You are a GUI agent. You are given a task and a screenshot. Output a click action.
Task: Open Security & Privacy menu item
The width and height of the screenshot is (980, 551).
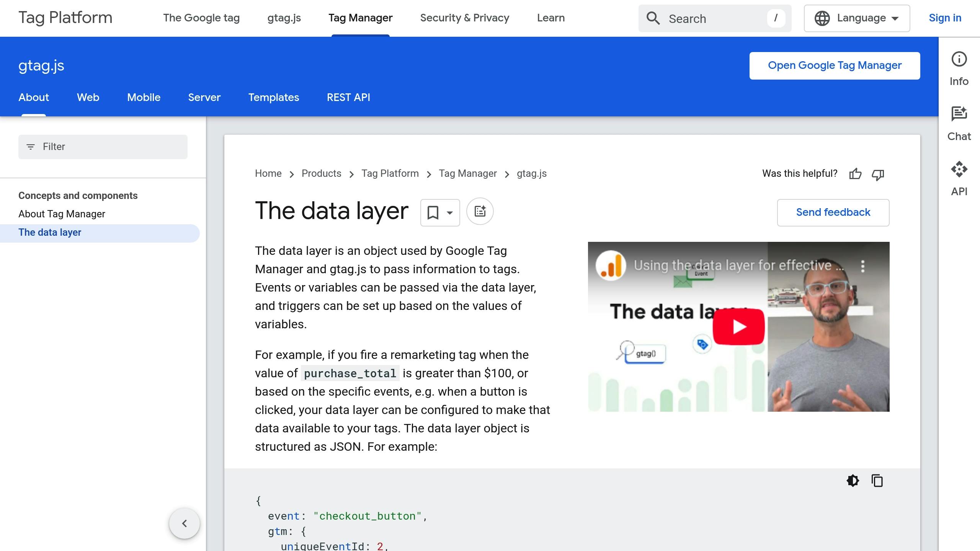tap(465, 18)
